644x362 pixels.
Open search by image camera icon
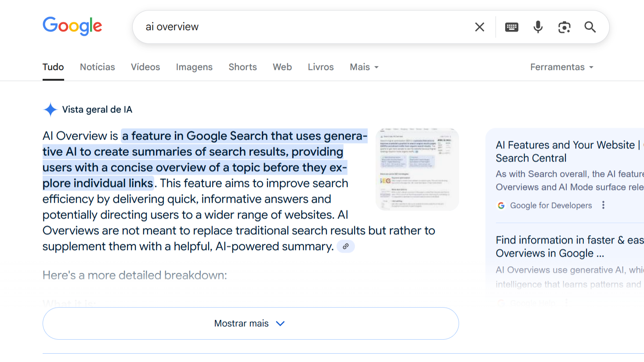point(564,27)
